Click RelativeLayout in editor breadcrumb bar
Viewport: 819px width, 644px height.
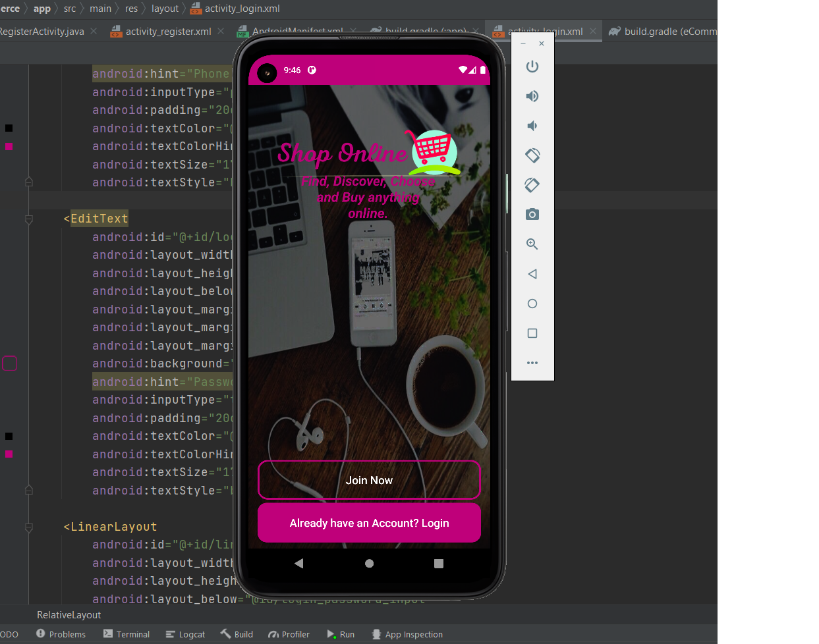[x=69, y=615]
